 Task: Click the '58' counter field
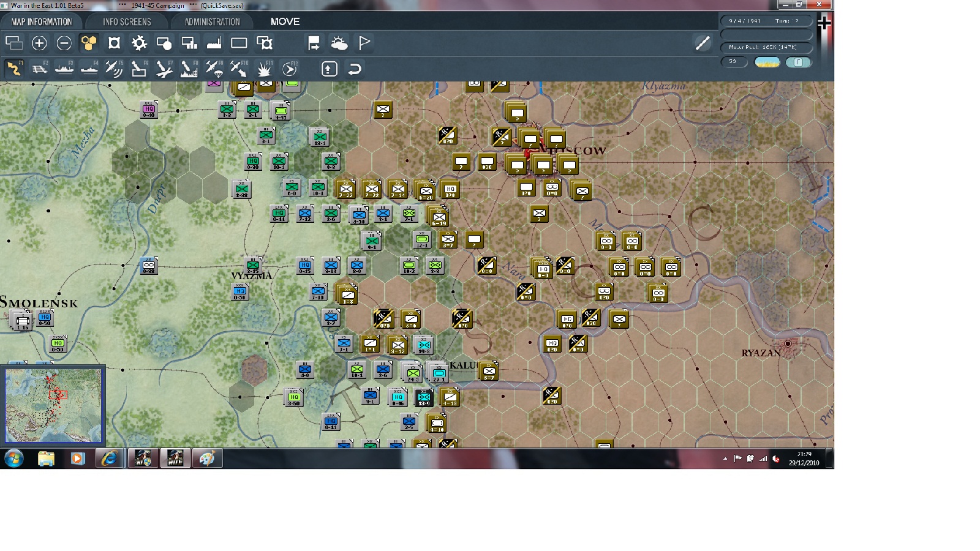(734, 62)
